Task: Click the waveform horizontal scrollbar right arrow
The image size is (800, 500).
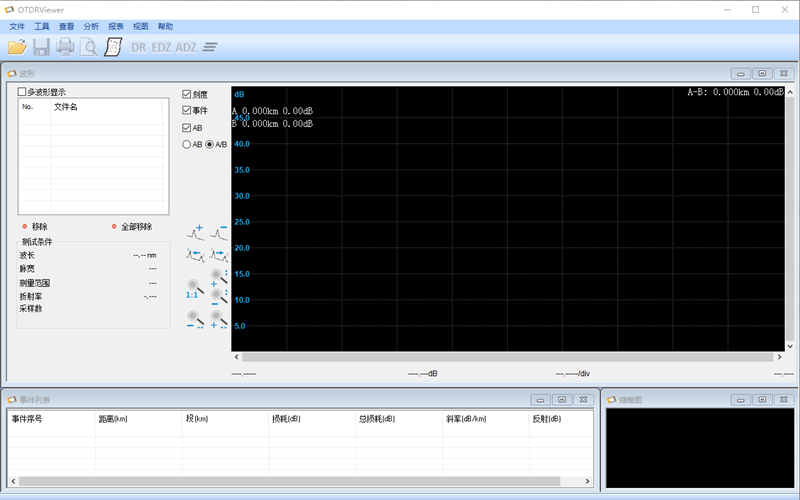Action: point(779,357)
